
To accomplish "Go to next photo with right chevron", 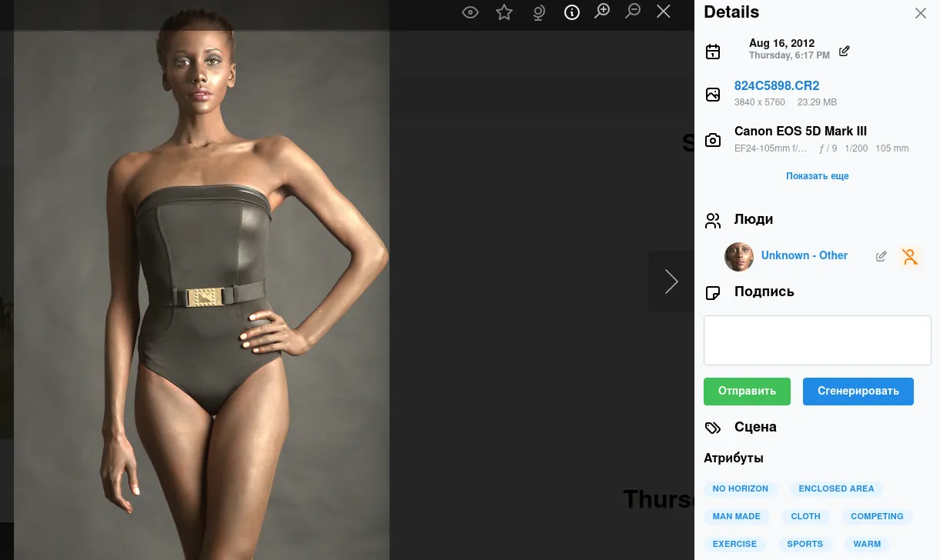I will tap(671, 282).
